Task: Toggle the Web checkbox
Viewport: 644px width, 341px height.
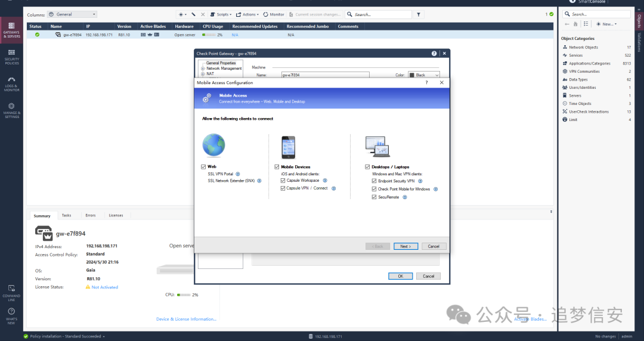Action: 203,167
